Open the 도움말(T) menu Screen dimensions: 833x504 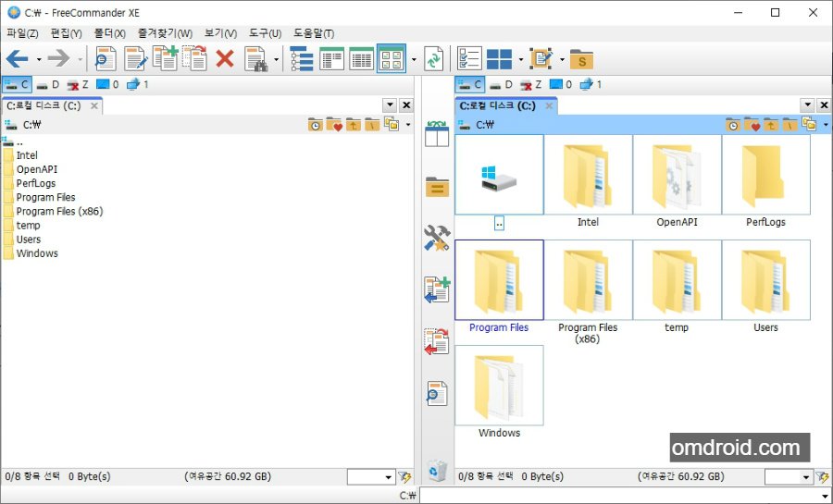tap(314, 33)
